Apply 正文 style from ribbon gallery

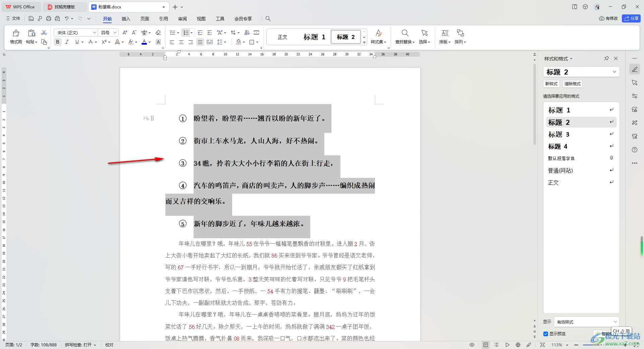tap(283, 37)
